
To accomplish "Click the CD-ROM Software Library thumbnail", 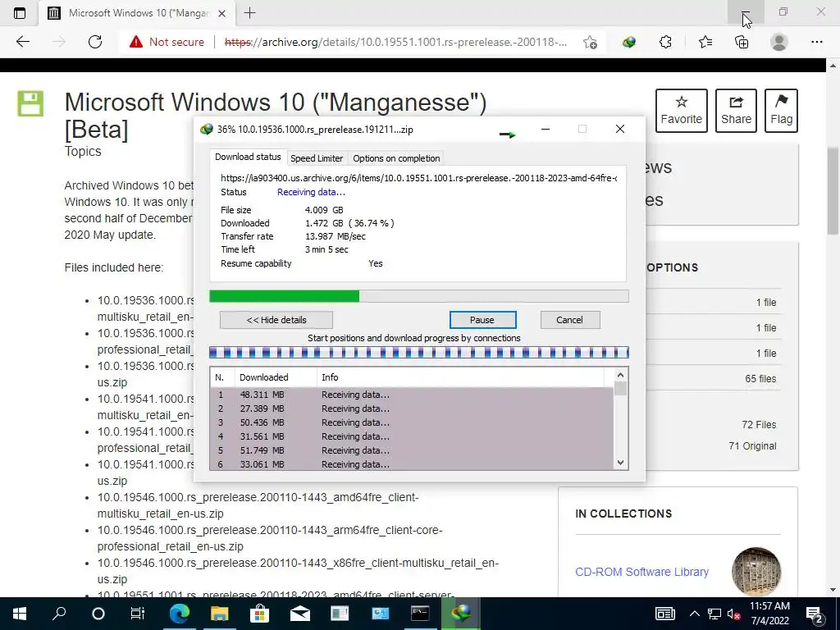I will (x=756, y=572).
